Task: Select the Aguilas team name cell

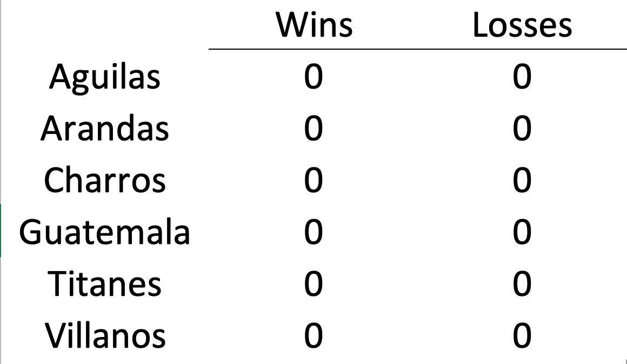Action: tap(105, 77)
